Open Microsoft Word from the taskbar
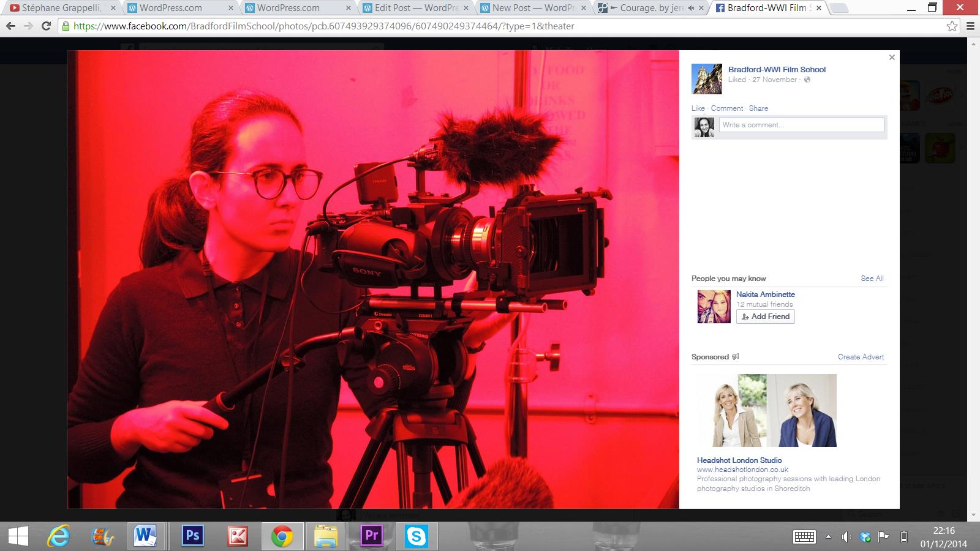The height and width of the screenshot is (551, 980). point(146,536)
